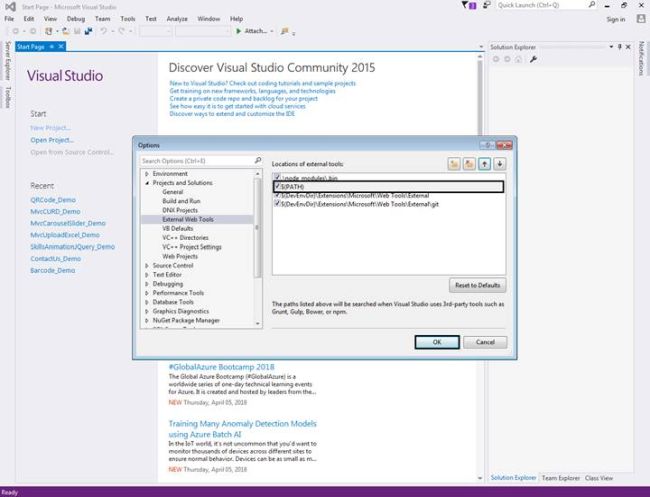The image size is (650, 497).
Task: Expand the Performance Tools node
Action: (147, 293)
